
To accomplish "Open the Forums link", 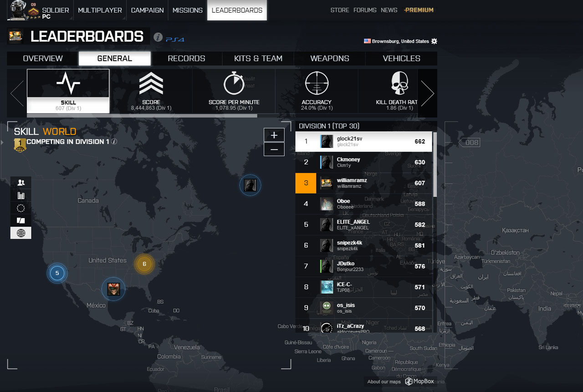I will coord(365,10).
